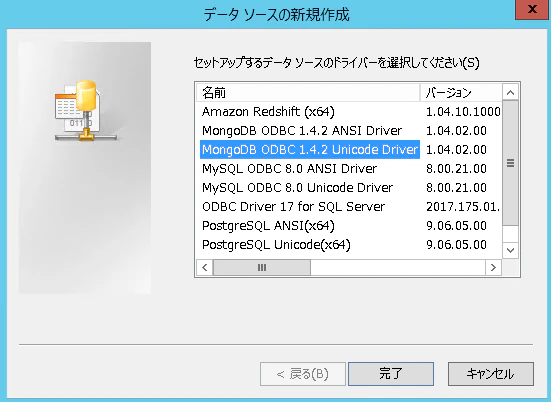Click the 名前 column header
Viewport: 551px width, 402px height.
308,93
